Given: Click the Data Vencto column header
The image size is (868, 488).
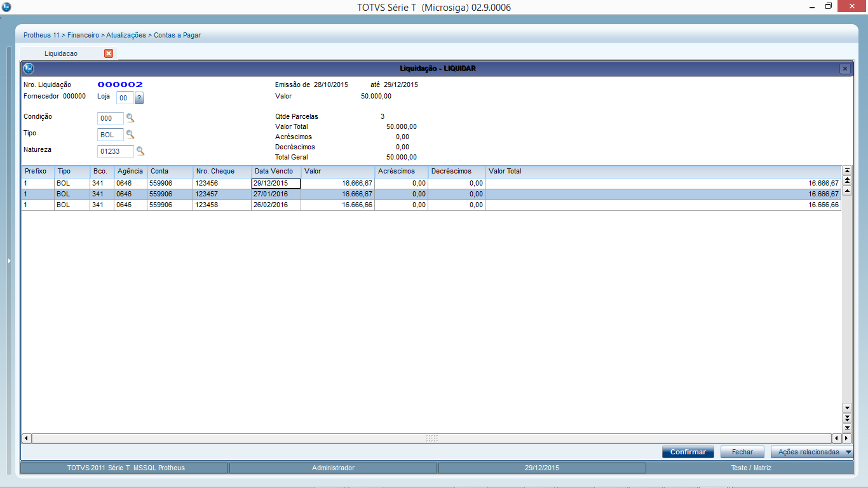Looking at the screenshot, I should 276,172.
